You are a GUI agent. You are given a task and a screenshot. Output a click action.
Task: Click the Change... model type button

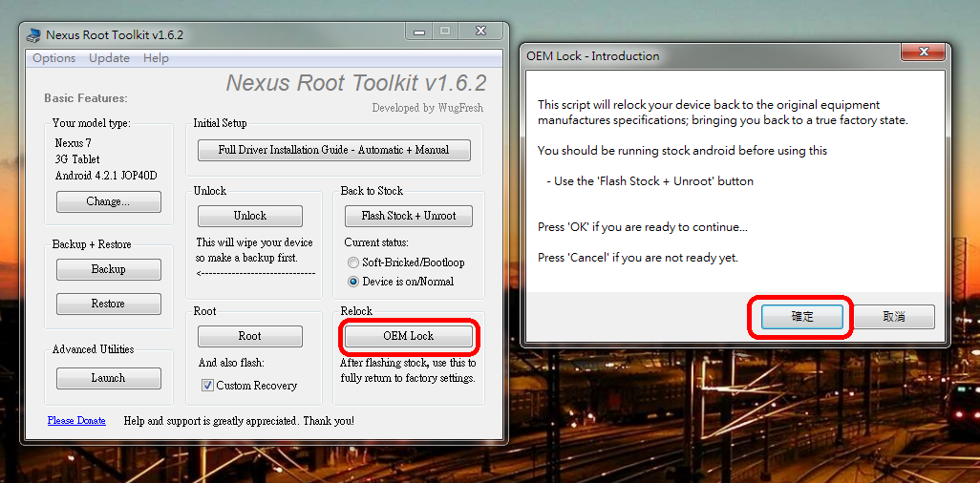(x=109, y=201)
